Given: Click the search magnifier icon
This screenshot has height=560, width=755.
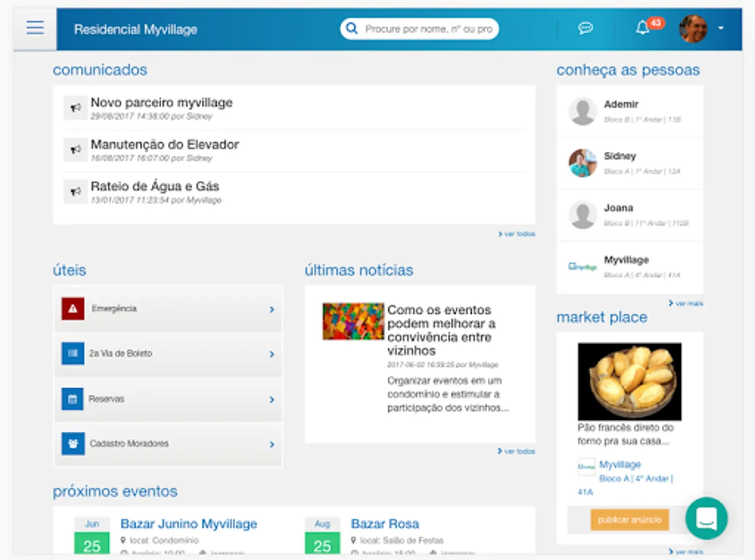Looking at the screenshot, I should pyautogui.click(x=352, y=29).
